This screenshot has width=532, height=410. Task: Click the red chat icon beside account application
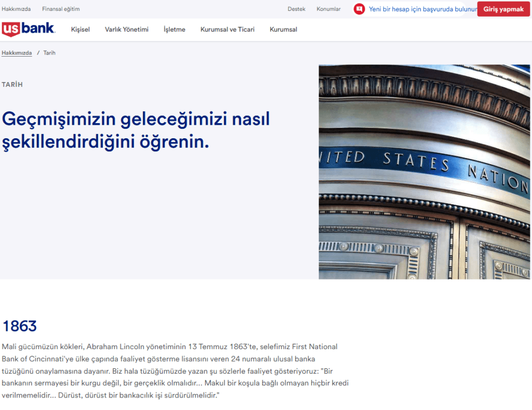tap(359, 9)
